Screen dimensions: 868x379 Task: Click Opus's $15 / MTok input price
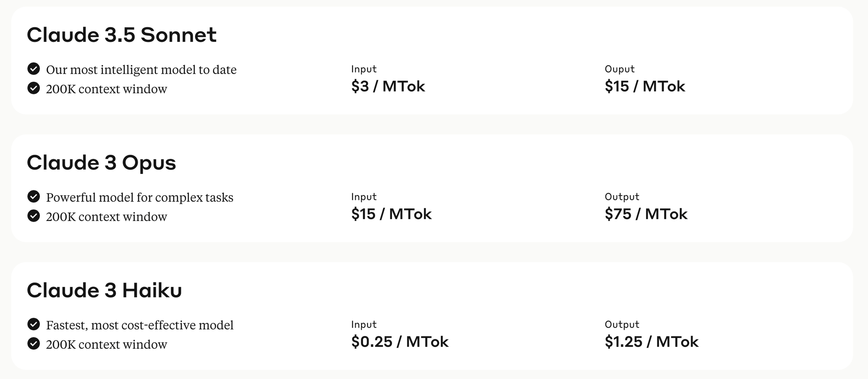391,214
